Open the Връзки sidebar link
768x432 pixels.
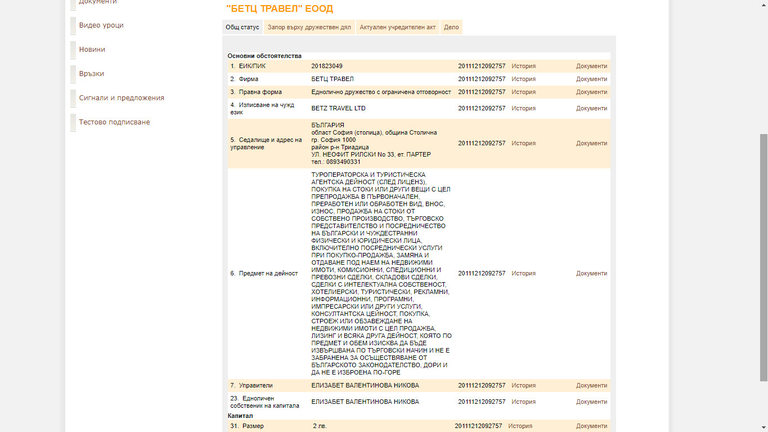(x=91, y=73)
